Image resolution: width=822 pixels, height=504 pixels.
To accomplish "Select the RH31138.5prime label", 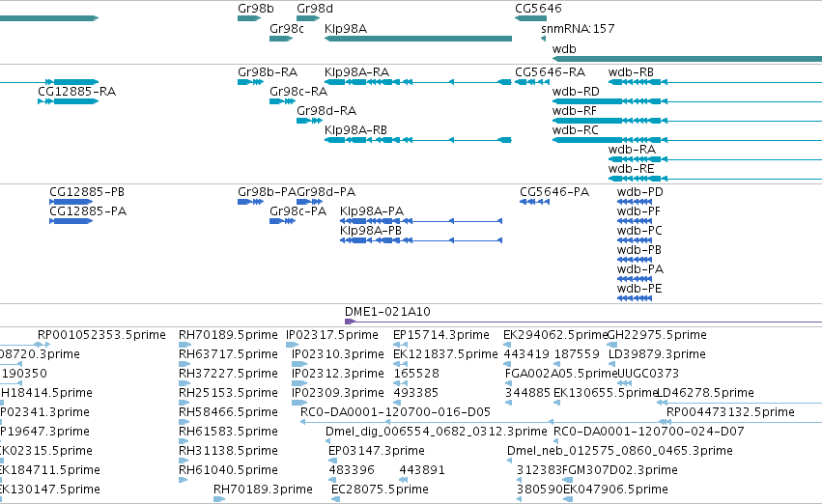I will (x=228, y=451).
